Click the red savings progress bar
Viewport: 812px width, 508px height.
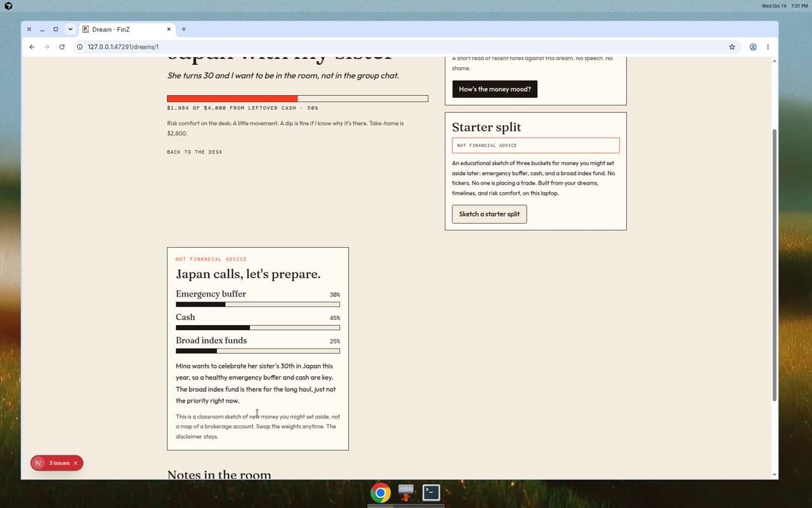point(298,98)
